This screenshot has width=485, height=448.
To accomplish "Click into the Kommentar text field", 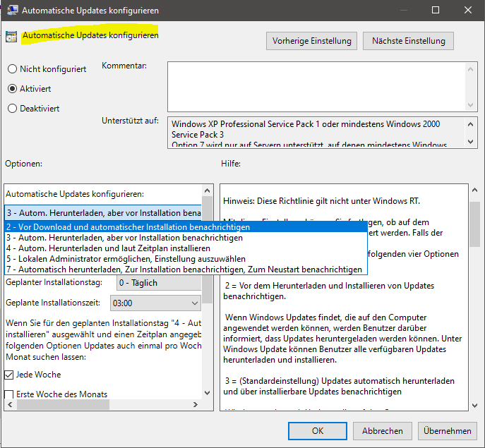I will (316, 87).
